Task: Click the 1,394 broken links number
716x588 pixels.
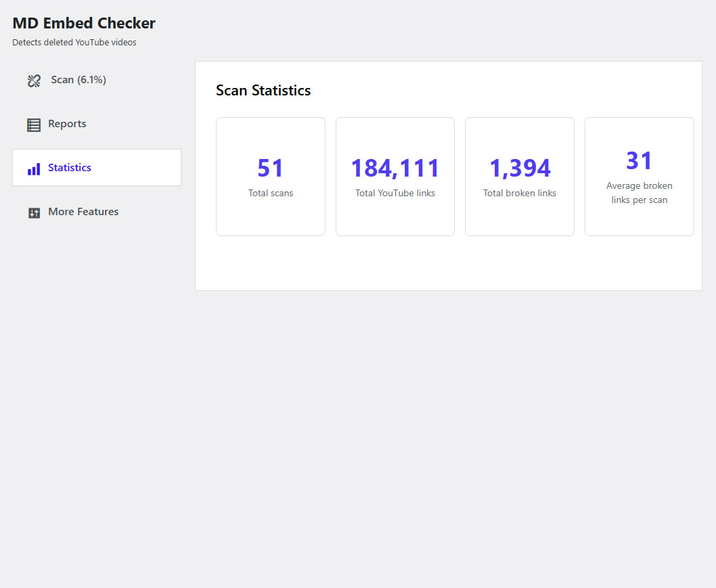Action: pos(519,168)
